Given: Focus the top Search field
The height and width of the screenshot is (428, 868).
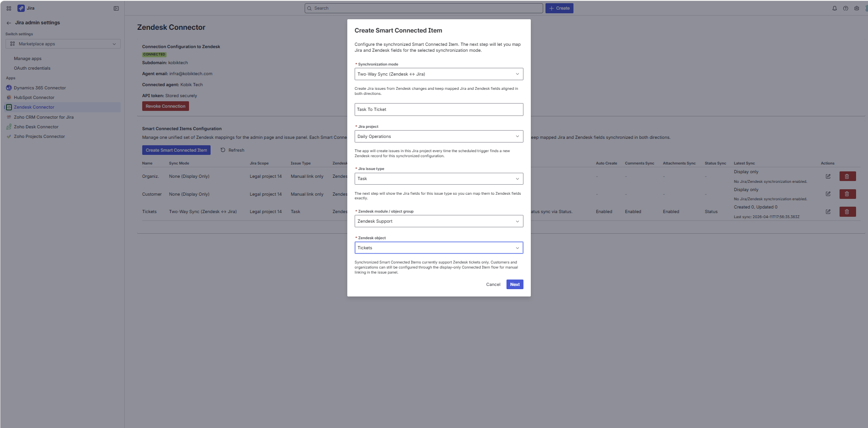Looking at the screenshot, I should click(x=423, y=8).
